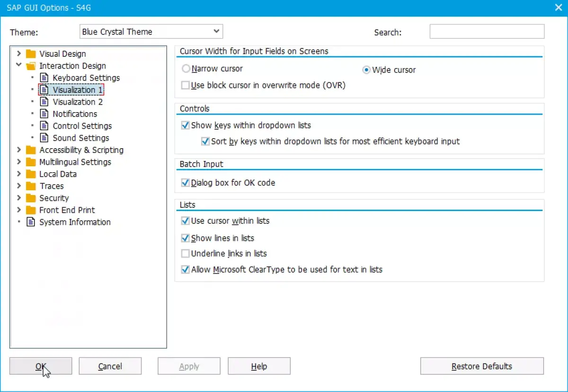The width and height of the screenshot is (568, 392).
Task: Uncheck Show keys within dropdown lists
Action: click(x=186, y=125)
